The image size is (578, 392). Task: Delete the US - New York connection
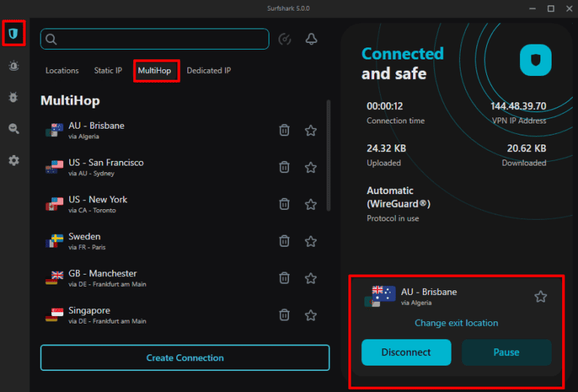pyautogui.click(x=284, y=204)
